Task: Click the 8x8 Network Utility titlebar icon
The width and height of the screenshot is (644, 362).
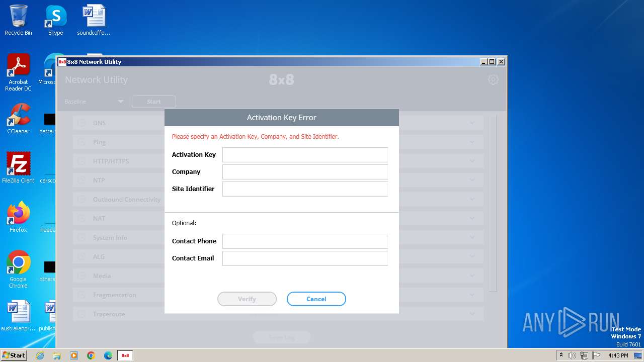Action: [62, 62]
